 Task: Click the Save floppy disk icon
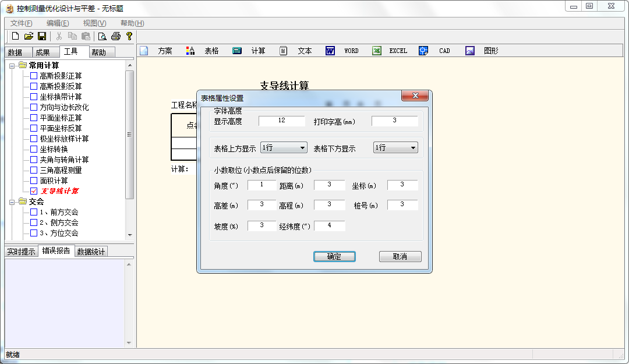42,36
